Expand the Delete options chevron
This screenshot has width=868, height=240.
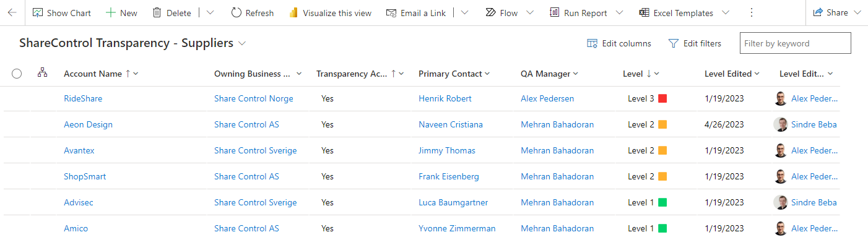click(210, 13)
